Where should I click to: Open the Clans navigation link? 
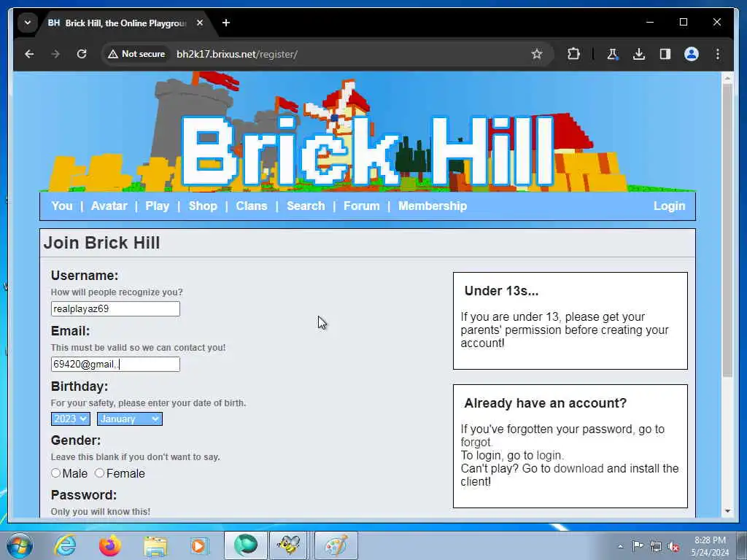(252, 206)
